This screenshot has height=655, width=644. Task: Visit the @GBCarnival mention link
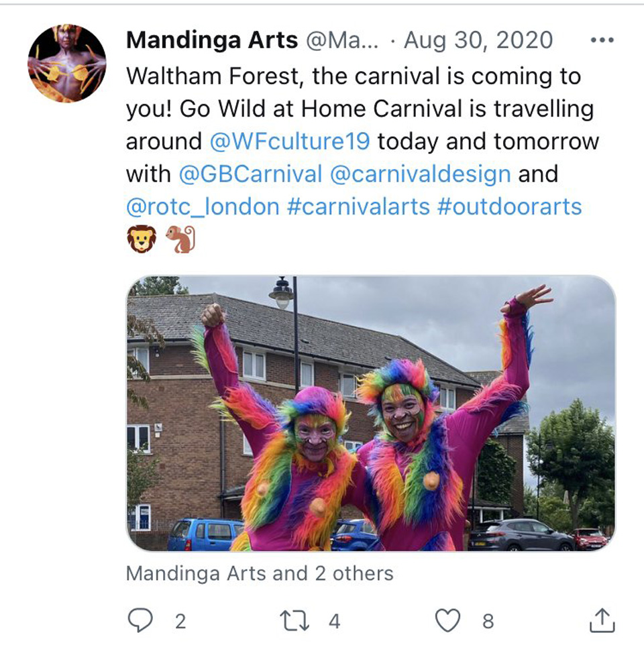coord(250,174)
